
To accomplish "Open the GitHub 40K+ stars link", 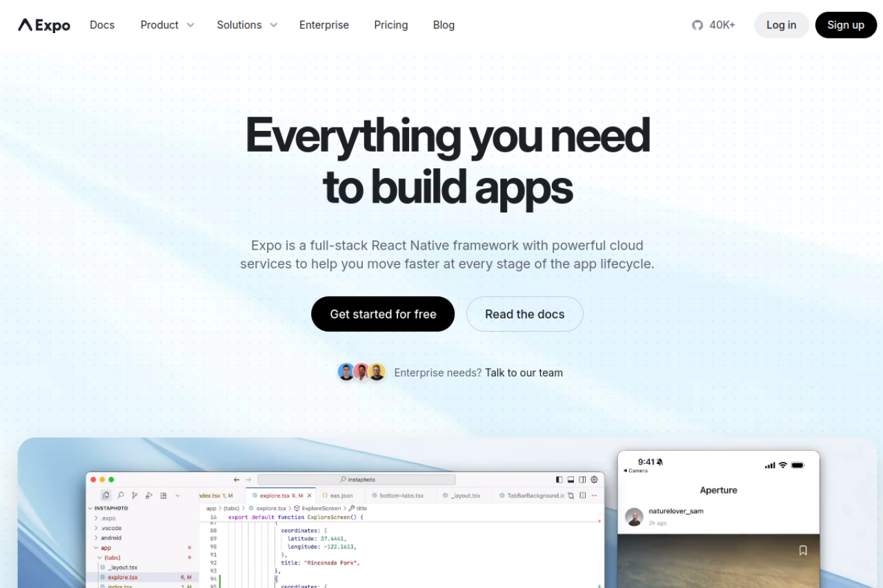I will pyautogui.click(x=714, y=25).
